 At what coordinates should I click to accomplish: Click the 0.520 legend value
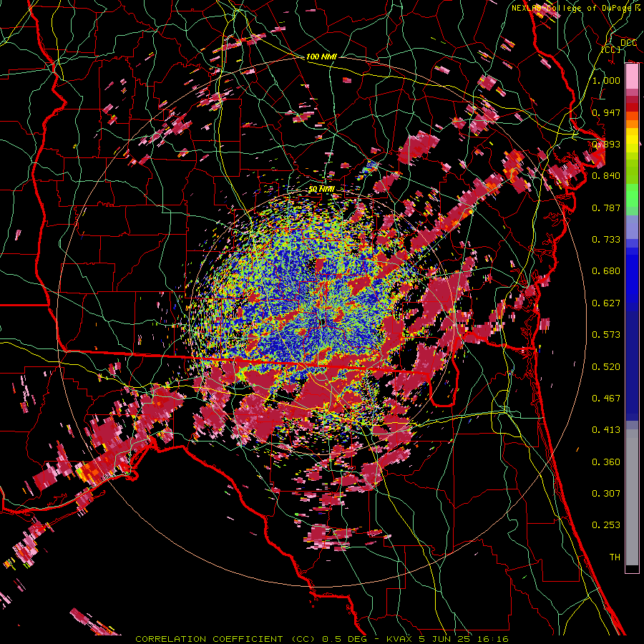pyautogui.click(x=606, y=367)
